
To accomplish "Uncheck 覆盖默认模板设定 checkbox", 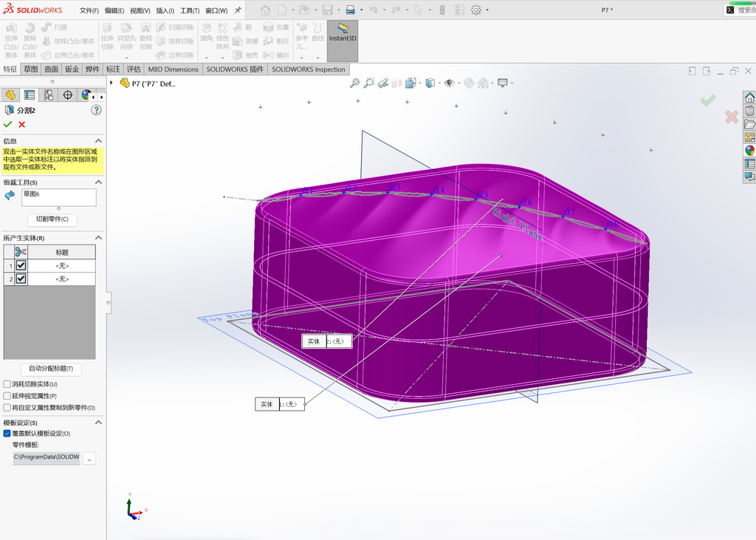I will tap(7, 434).
